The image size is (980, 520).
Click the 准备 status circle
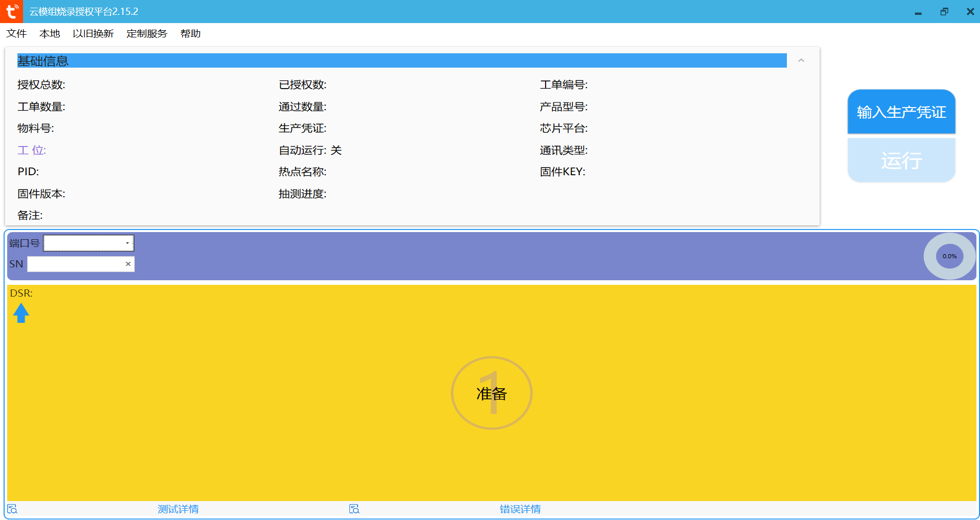coord(492,393)
